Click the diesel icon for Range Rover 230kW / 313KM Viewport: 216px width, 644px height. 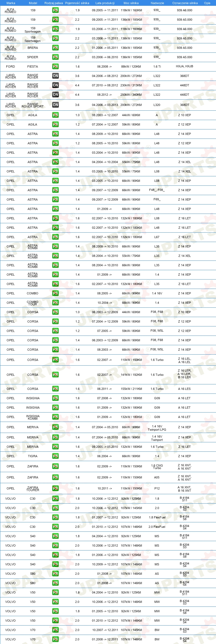click(55, 85)
